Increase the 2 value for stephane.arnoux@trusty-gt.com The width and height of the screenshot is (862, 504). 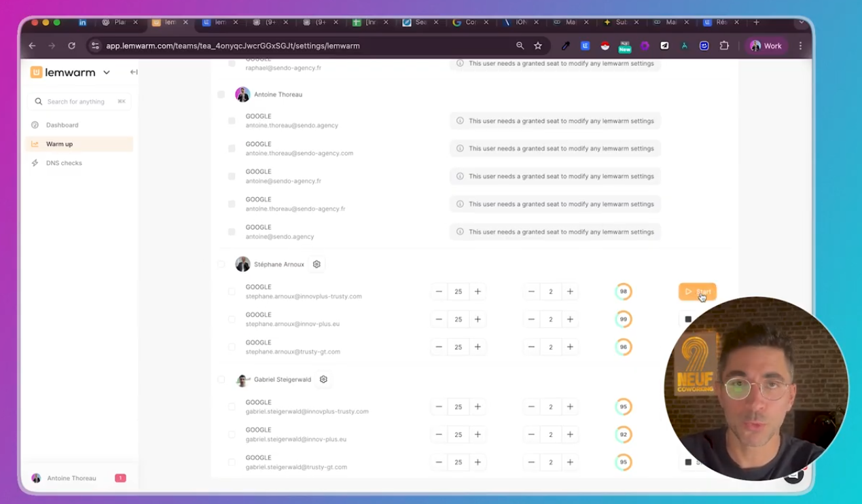pos(570,347)
